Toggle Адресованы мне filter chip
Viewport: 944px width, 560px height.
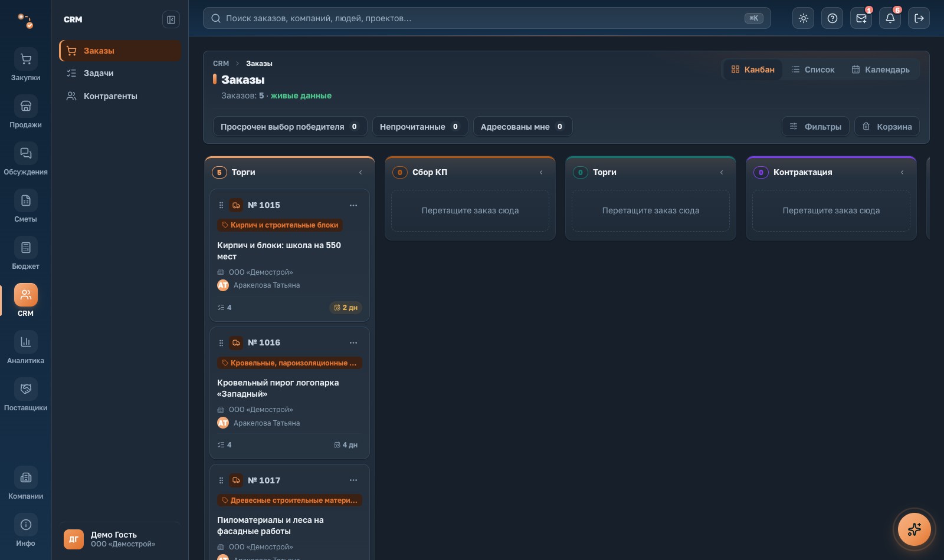click(x=523, y=126)
